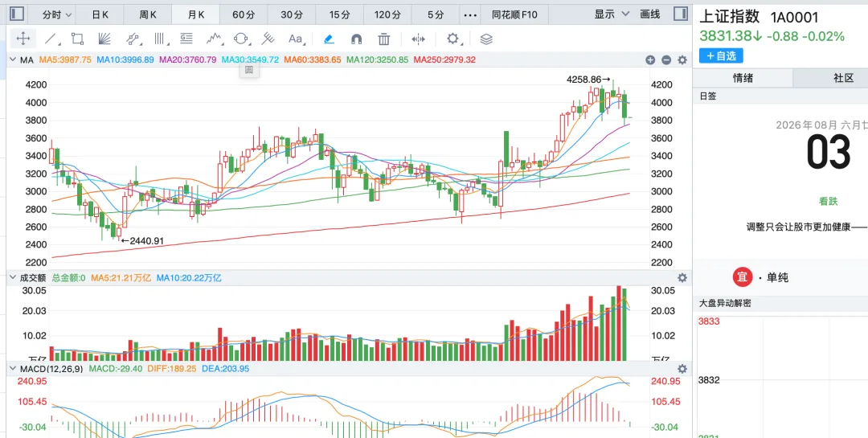Toggle the left sidebar panel
This screenshot has height=438, width=868.
click(x=17, y=14)
